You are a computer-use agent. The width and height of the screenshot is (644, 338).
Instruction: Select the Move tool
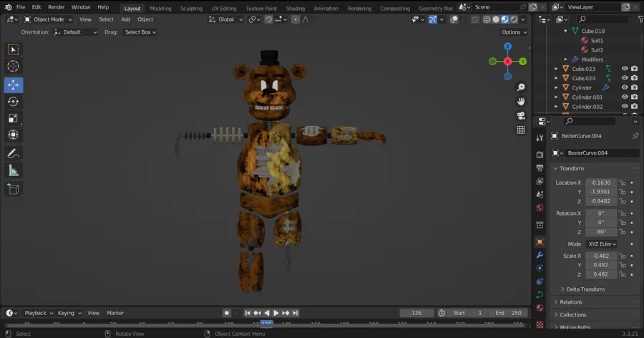13,85
